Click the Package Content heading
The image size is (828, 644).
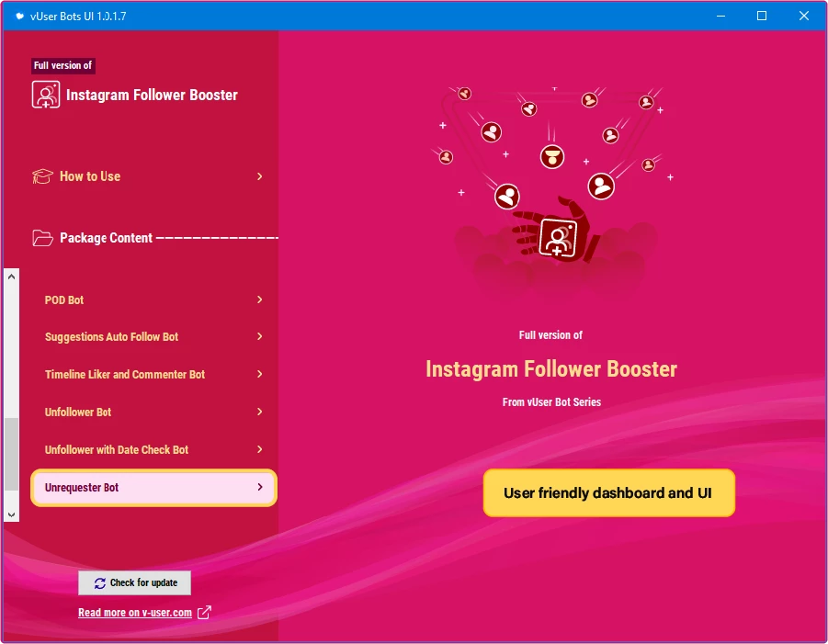point(106,238)
